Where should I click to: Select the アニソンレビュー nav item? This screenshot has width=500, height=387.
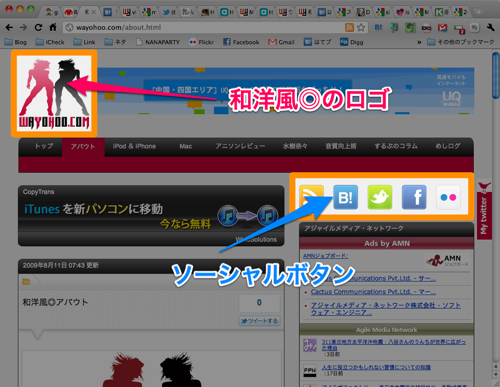pyautogui.click(x=240, y=146)
